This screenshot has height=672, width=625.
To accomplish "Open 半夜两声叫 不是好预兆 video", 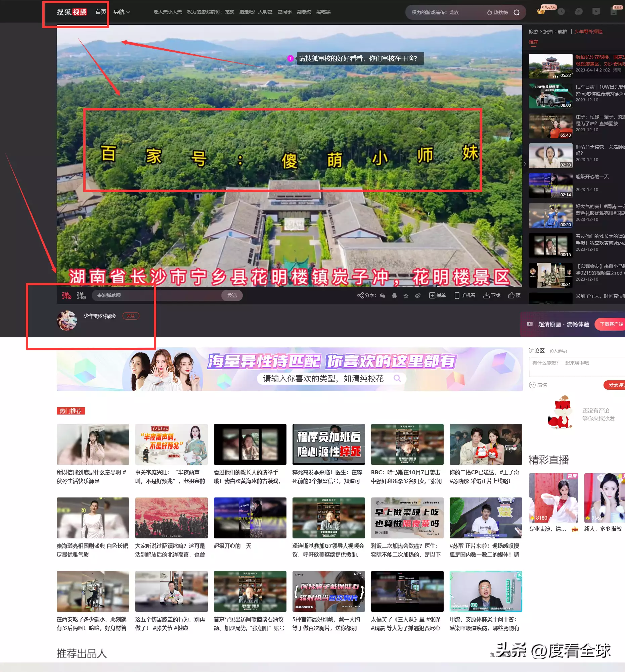I will pos(172,444).
